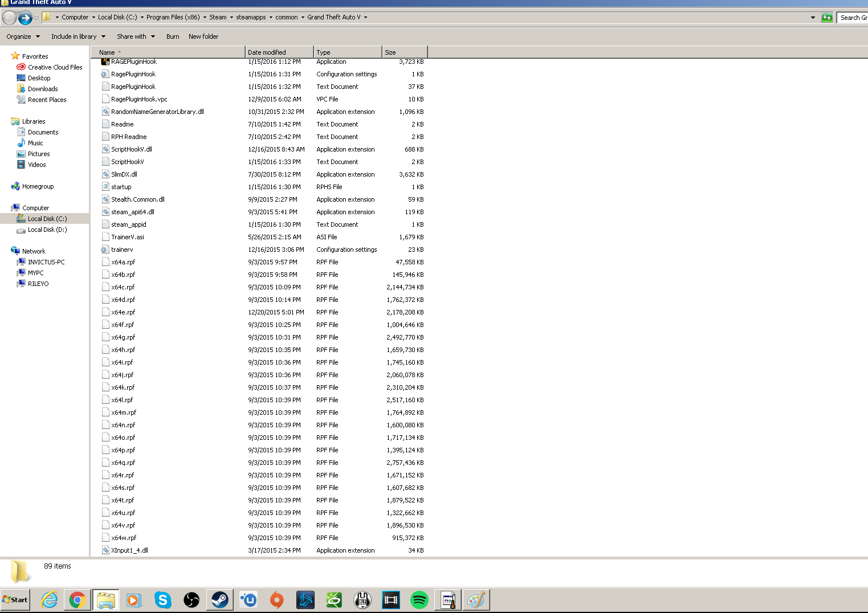Click the Music library icon
868x613 pixels.
tap(21, 143)
